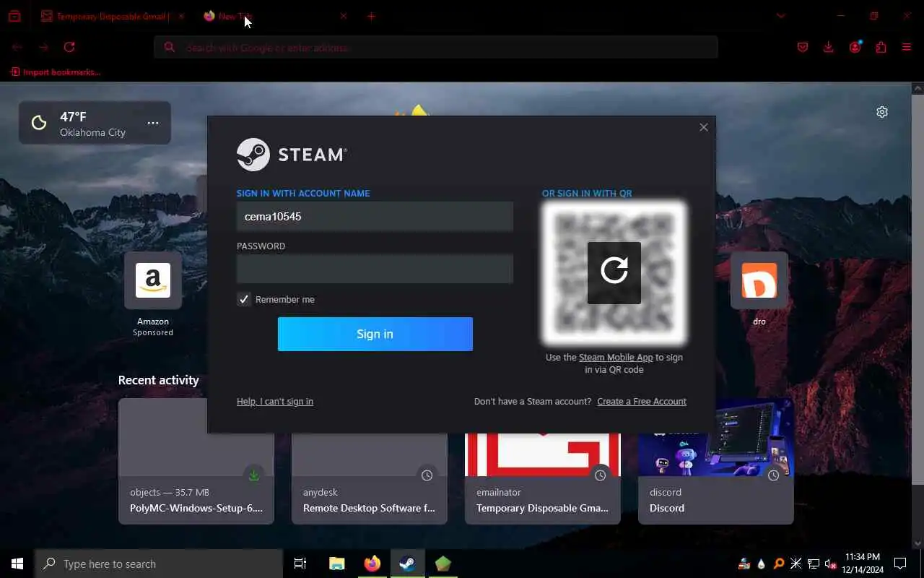
Task: Click Import bookmarks in the bookmarks bar
Action: tap(56, 72)
